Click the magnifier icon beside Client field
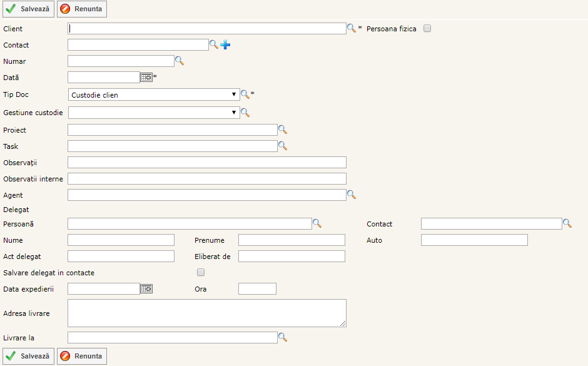The image size is (588, 366). click(x=352, y=28)
